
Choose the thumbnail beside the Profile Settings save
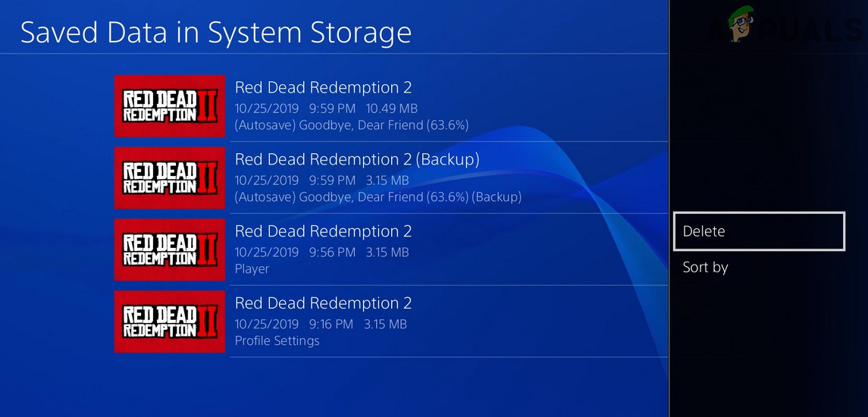[170, 321]
